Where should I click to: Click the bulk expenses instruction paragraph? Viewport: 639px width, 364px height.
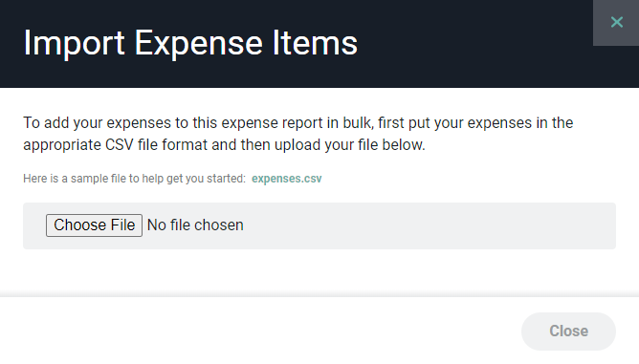(x=298, y=134)
